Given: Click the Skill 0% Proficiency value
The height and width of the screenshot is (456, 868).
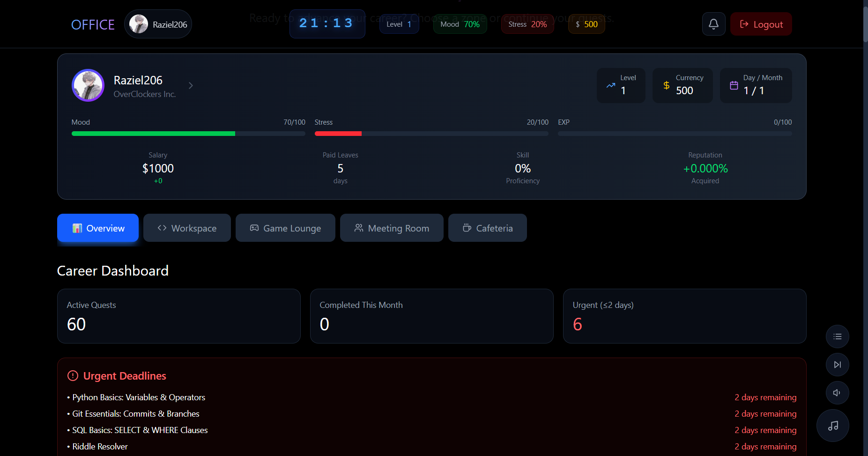Looking at the screenshot, I should click(x=523, y=168).
